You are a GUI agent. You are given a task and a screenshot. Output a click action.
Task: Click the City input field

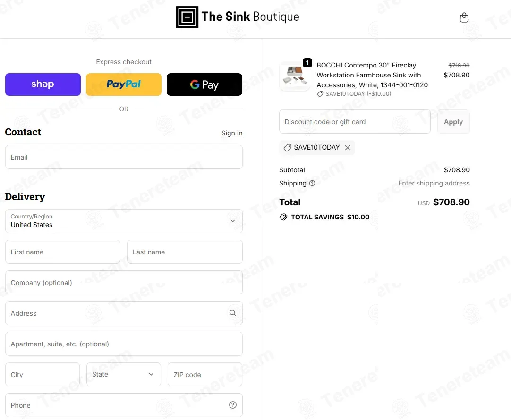coord(43,375)
